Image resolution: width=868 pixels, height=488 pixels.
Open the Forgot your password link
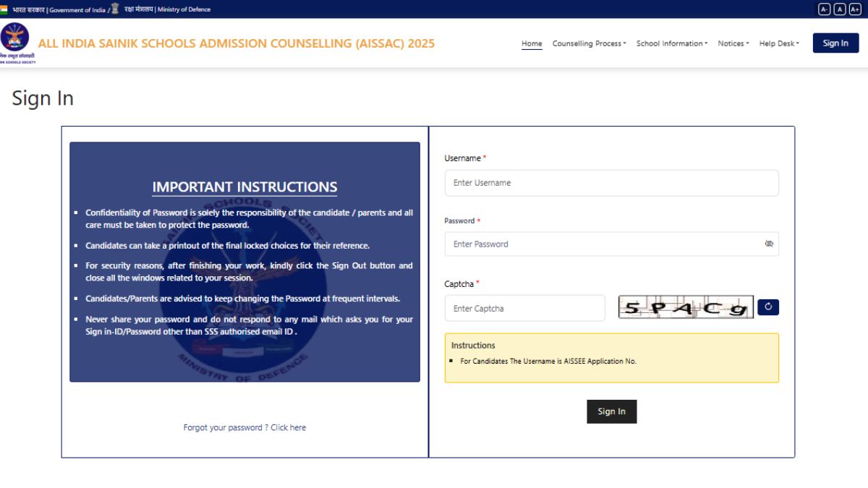pos(244,427)
